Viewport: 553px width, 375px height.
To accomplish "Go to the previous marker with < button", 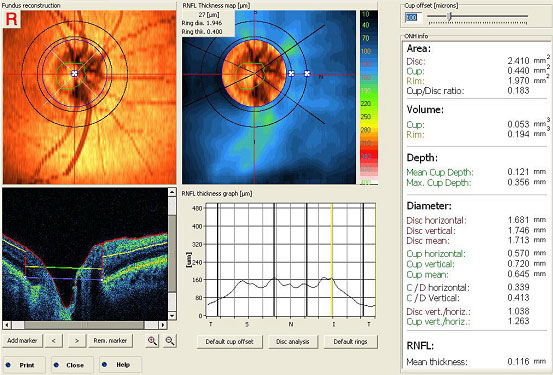I will (54, 341).
